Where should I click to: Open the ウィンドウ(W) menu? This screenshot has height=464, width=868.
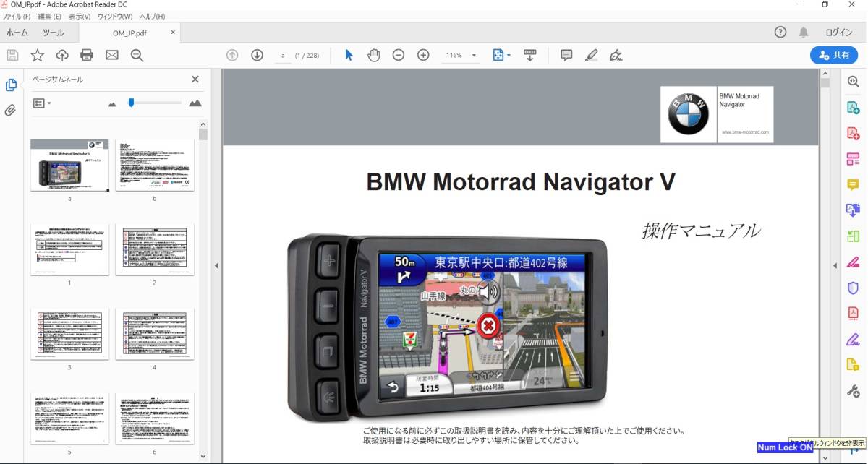coord(115,16)
